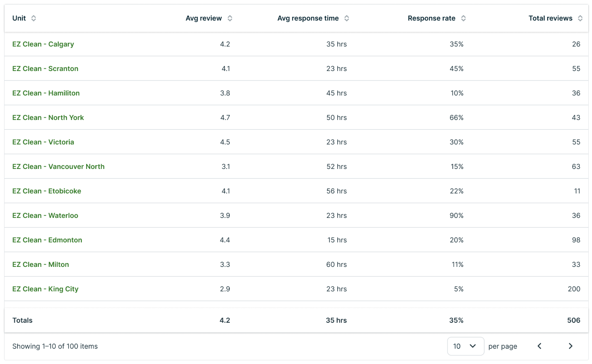This screenshot has width=592, height=364.
Task: View EZ Clean - King City
Action: point(45,289)
